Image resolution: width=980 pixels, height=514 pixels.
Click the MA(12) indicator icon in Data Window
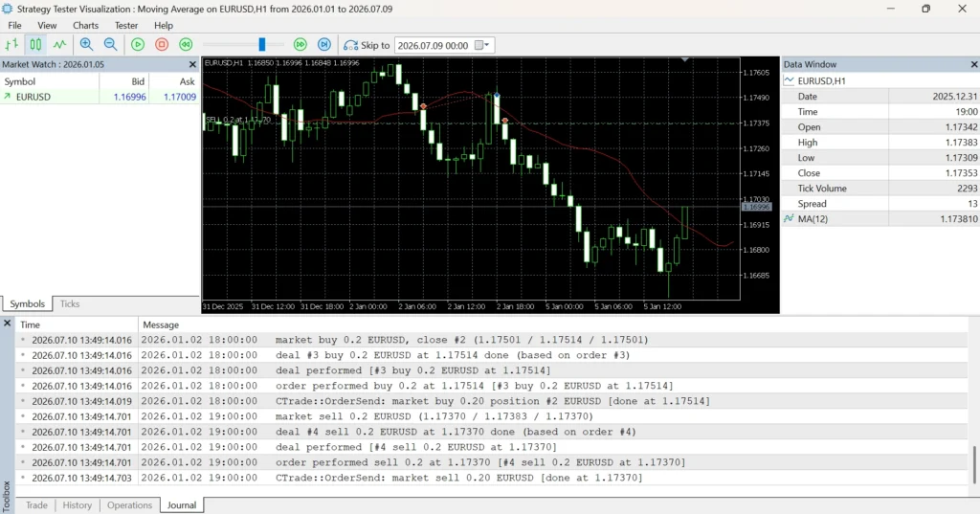tap(789, 219)
